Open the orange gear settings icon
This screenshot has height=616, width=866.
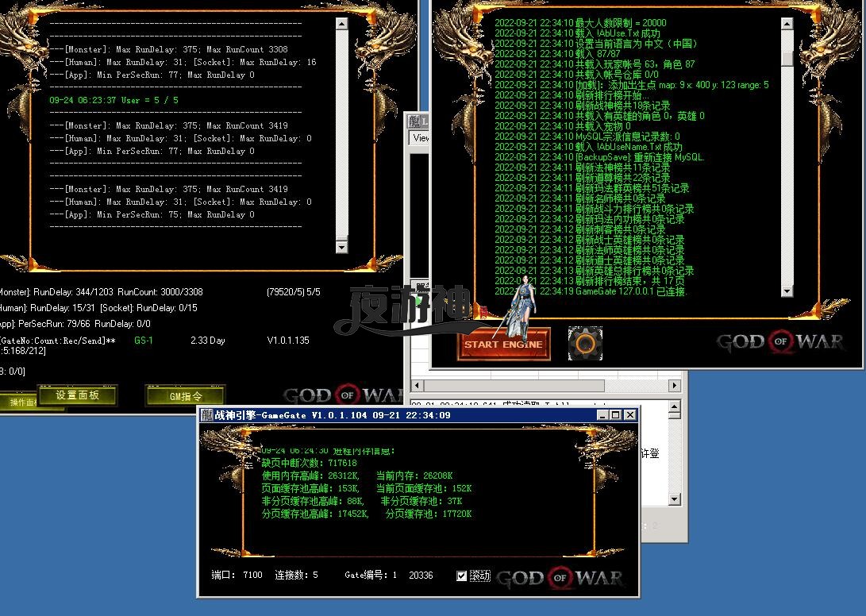pyautogui.click(x=585, y=343)
